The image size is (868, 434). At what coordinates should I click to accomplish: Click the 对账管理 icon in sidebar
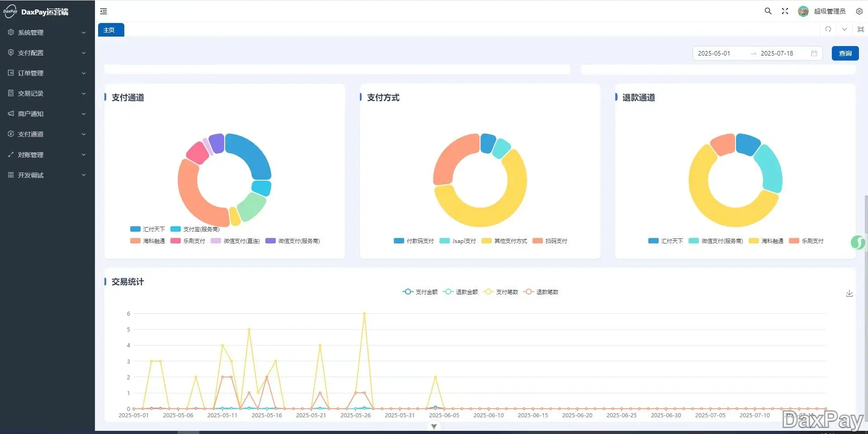click(11, 154)
